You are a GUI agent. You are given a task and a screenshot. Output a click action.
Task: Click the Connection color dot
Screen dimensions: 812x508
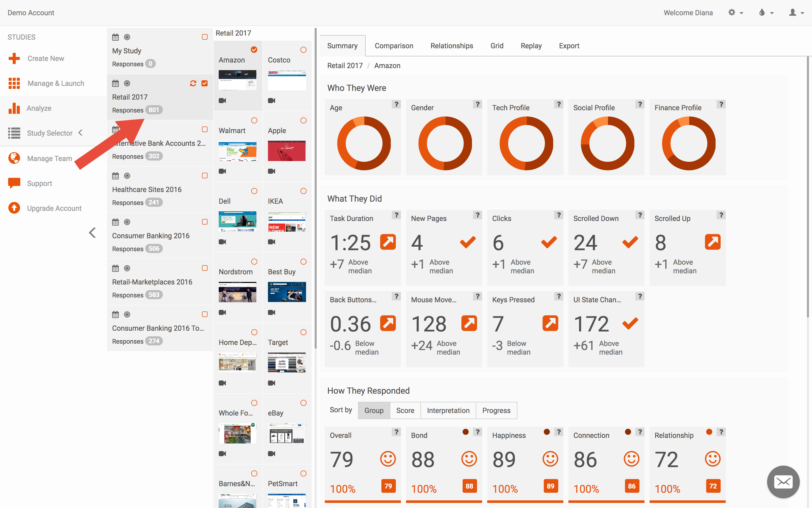[x=628, y=432]
